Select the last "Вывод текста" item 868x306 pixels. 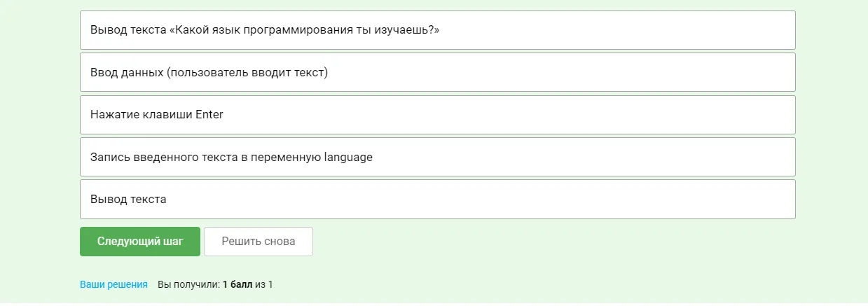pyautogui.click(x=438, y=199)
